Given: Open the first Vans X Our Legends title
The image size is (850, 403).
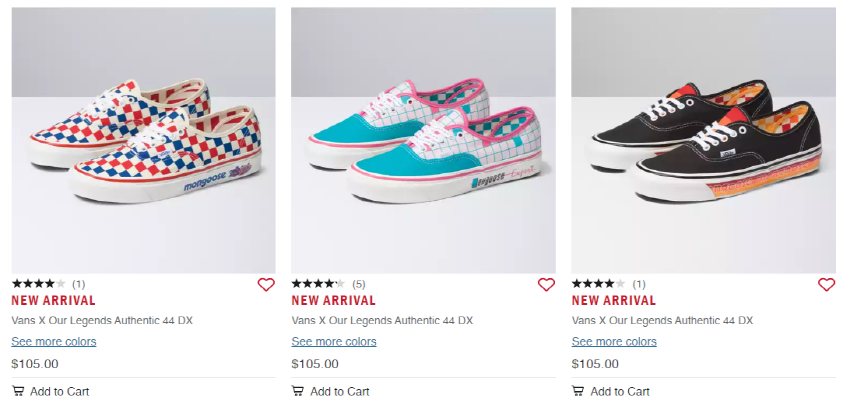Looking at the screenshot, I should click(102, 321).
